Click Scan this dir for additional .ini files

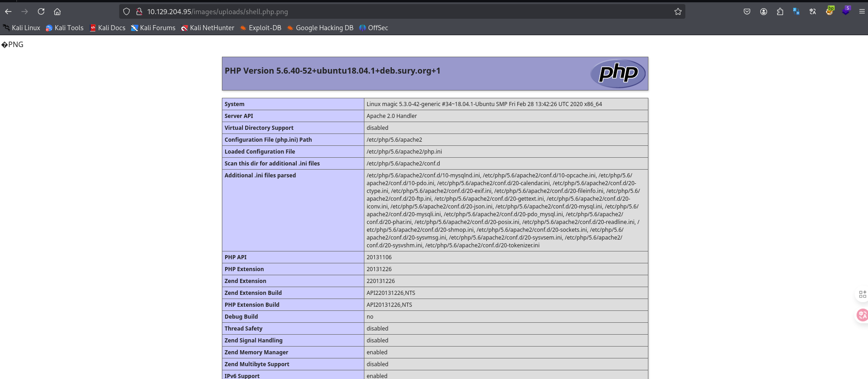272,164
